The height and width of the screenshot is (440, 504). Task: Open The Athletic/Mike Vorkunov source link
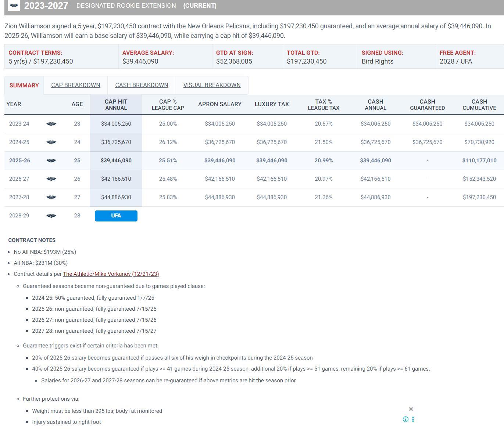[x=111, y=274]
